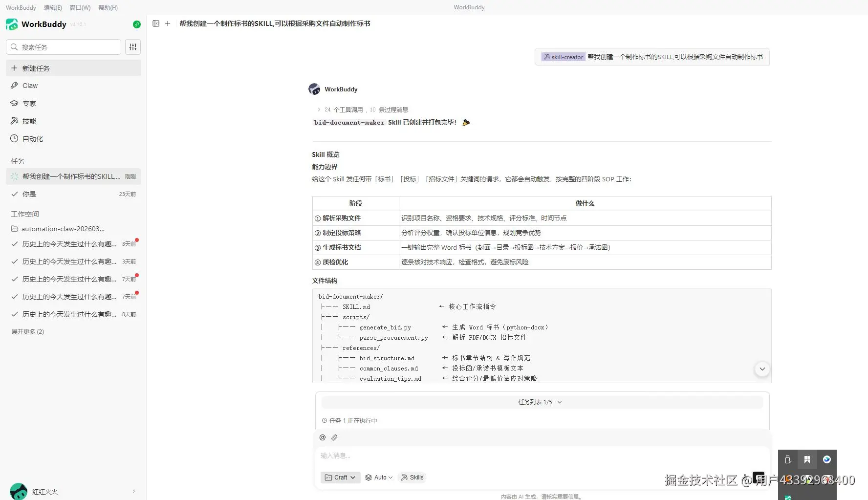The height and width of the screenshot is (500, 868).
Task: Click the WorkBuddy assistant avatar
Action: [x=314, y=89]
